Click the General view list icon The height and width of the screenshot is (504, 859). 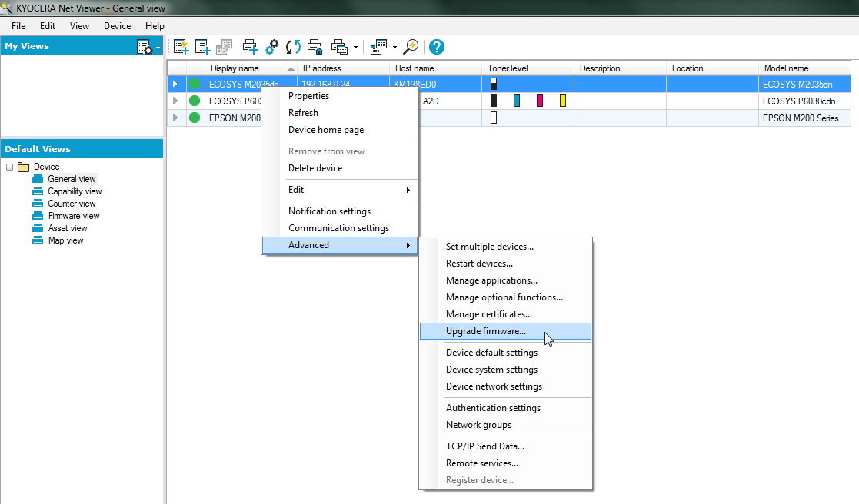(38, 179)
